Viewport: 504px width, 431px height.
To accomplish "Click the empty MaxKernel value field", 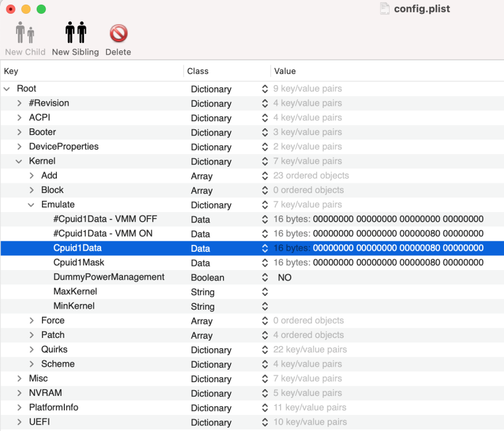I will click(x=387, y=292).
